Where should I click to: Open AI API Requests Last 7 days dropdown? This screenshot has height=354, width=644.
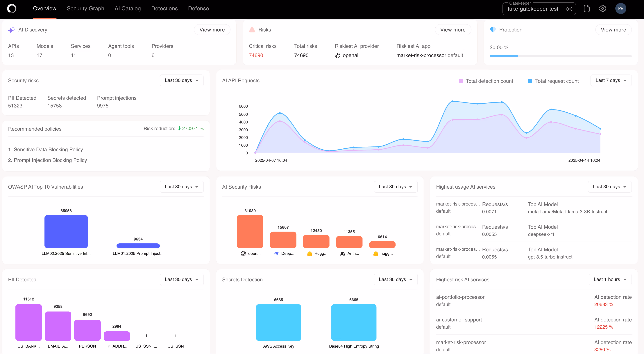coord(611,80)
